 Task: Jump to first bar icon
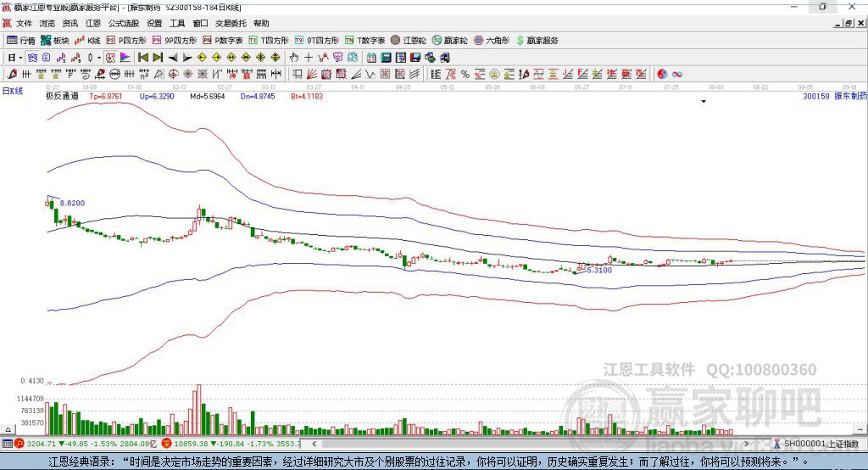[x=143, y=58]
